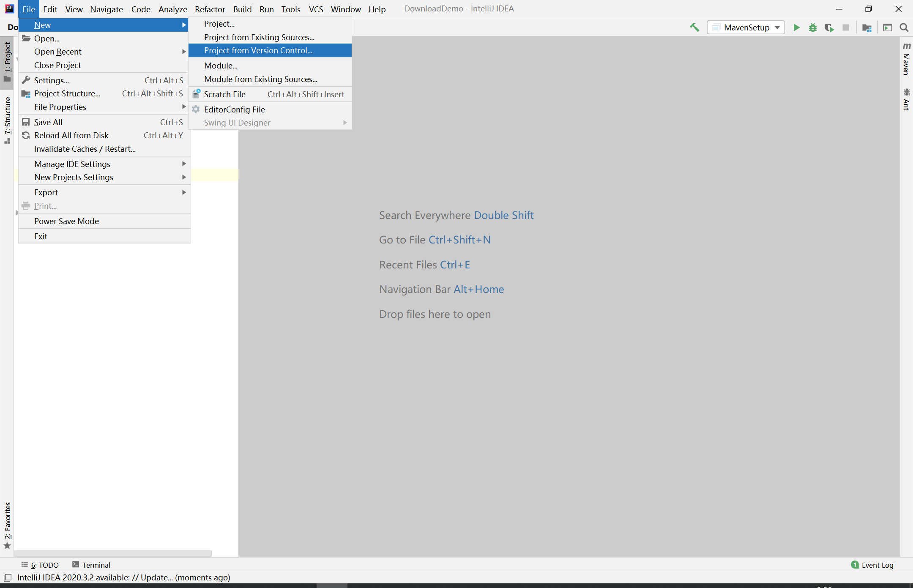
Task: Click the Terminal tab at bottom
Action: click(94, 565)
